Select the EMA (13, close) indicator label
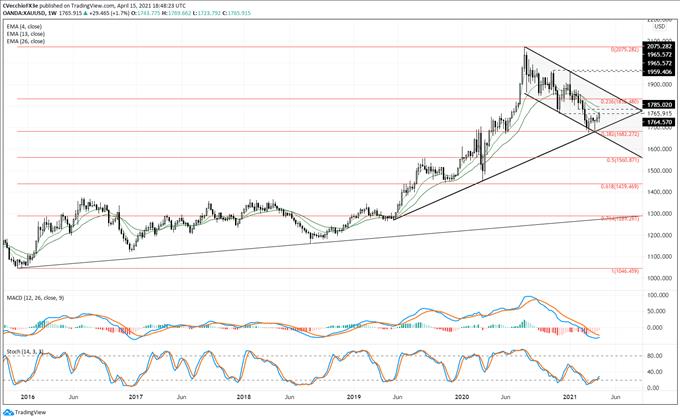This screenshot has height=420, width=680. point(27,32)
